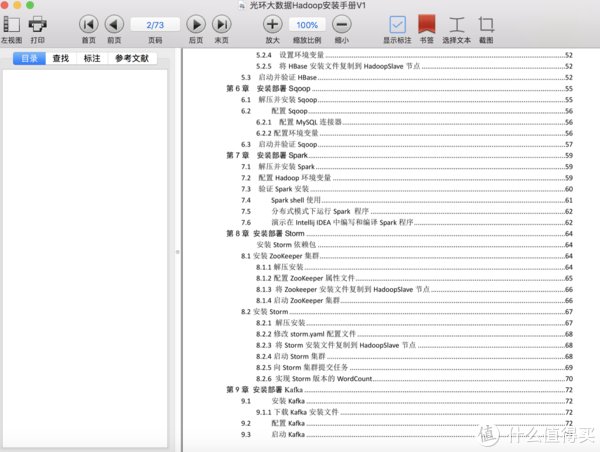Click entry 7.4 Spark shell 使用

click(407, 200)
